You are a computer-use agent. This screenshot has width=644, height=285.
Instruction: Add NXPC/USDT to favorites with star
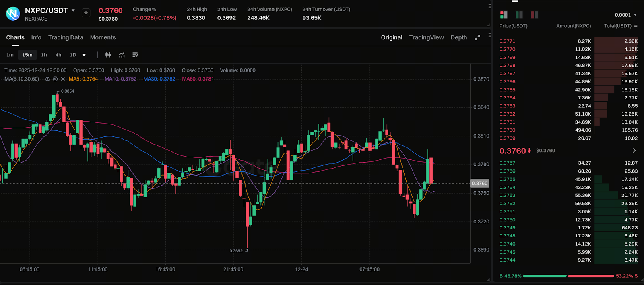pos(86,13)
